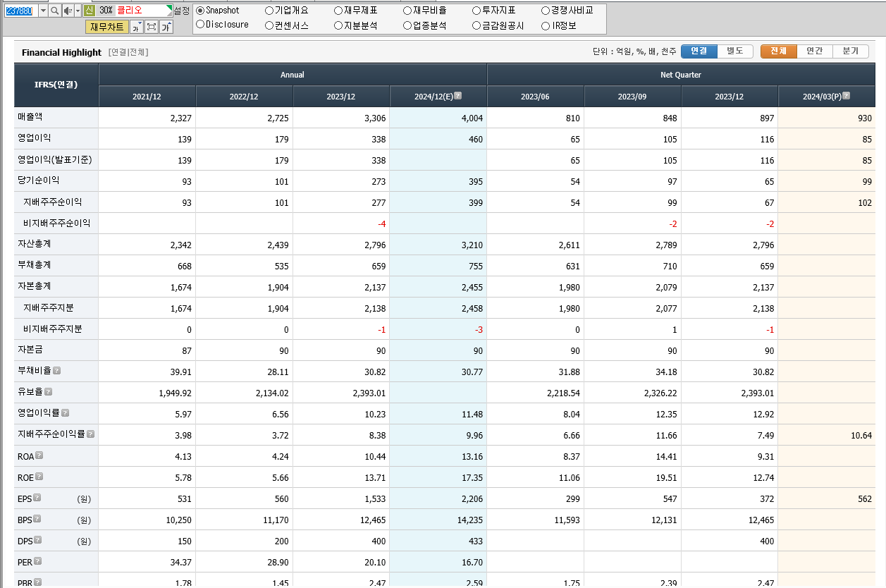The height and width of the screenshot is (588, 886).
Task: Decrease font size with small 가 icon
Action: 137,27
